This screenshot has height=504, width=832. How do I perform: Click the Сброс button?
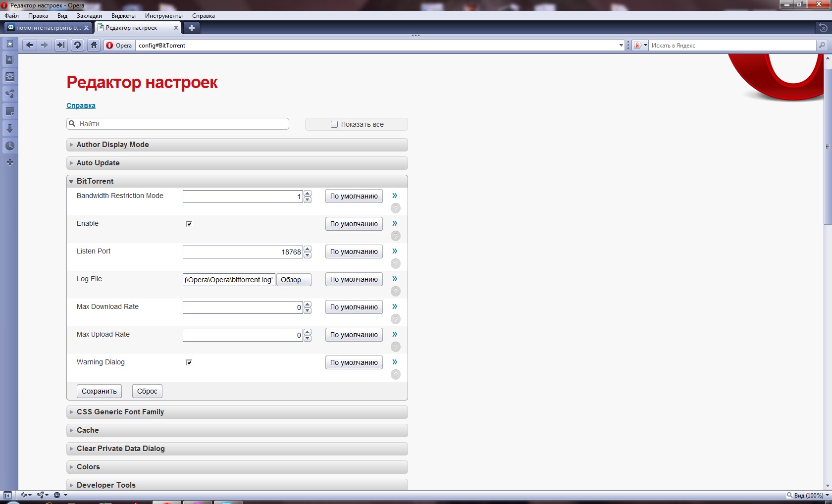point(147,391)
